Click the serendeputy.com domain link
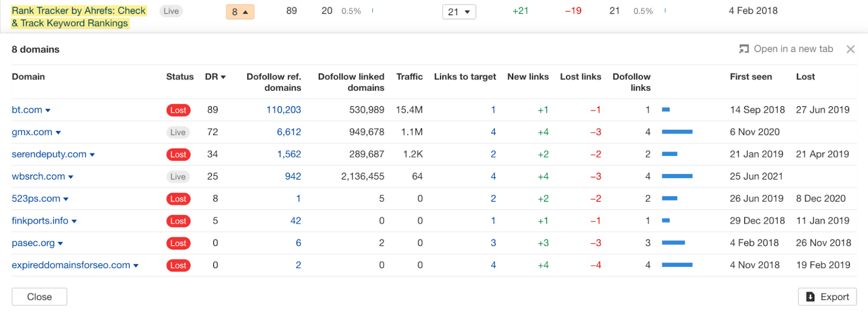Image resolution: width=868 pixels, height=313 pixels. click(x=49, y=155)
